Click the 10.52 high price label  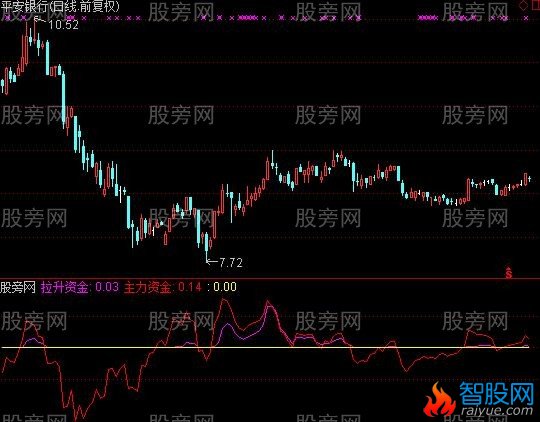pyautogui.click(x=64, y=25)
